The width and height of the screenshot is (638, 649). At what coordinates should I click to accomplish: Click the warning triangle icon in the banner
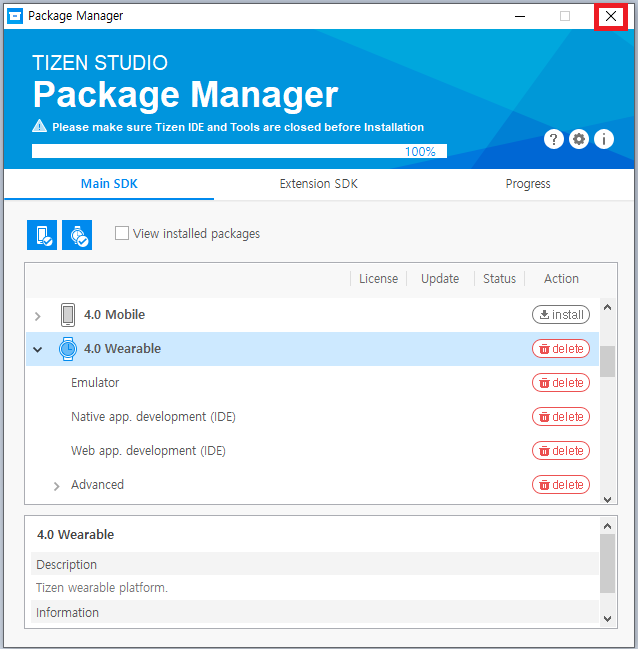(x=39, y=126)
